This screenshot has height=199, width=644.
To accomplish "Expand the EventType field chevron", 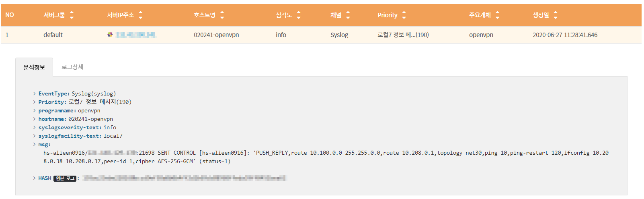I will [35, 93].
